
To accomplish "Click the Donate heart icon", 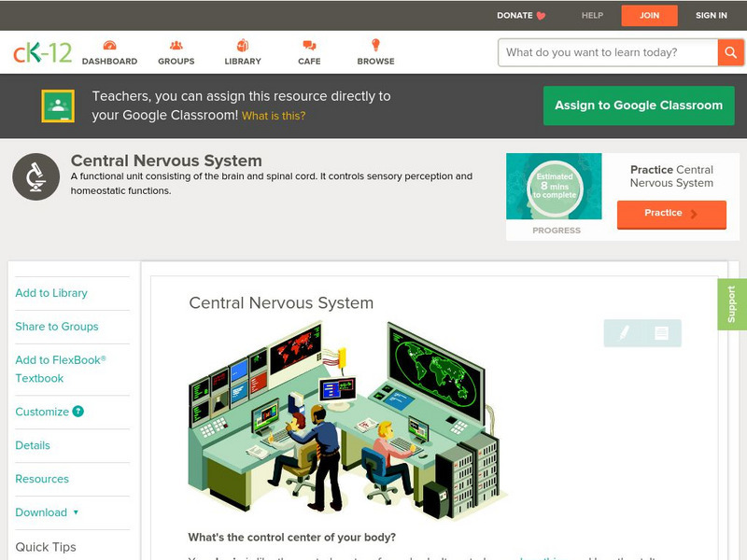I will (541, 16).
